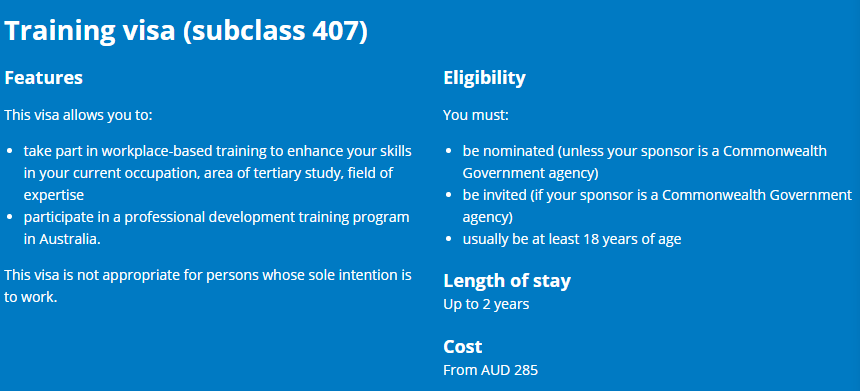The height and width of the screenshot is (391, 860).
Task: Click the 'not appropriate for persons' sentence
Action: [208, 286]
